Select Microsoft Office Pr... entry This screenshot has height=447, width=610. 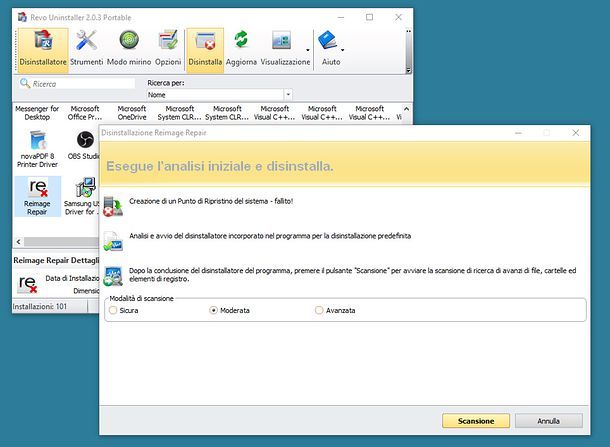pos(85,113)
